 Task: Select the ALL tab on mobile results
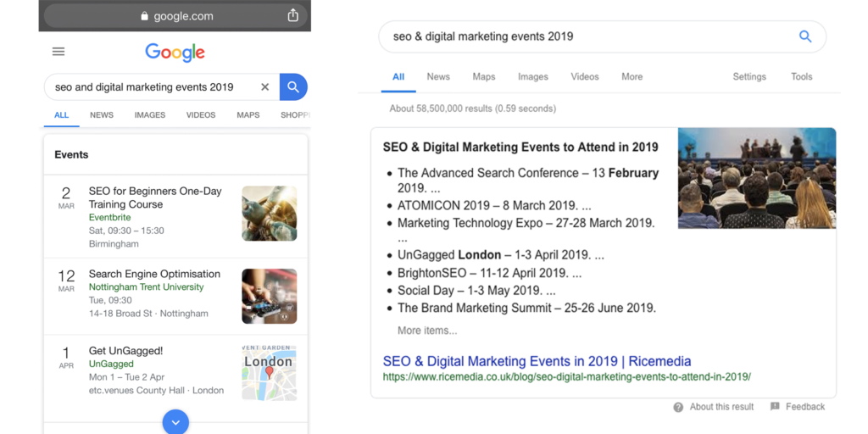tap(61, 115)
